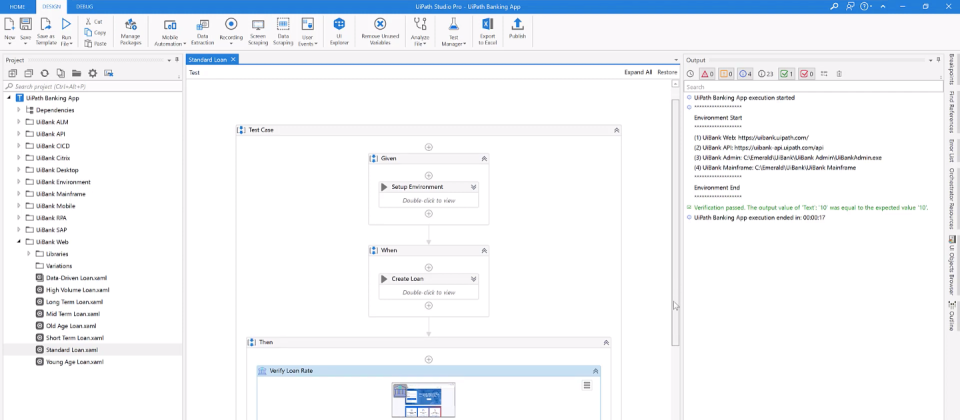Launch Screen Scraping
The height and width of the screenshot is (420, 960).
click(x=258, y=32)
